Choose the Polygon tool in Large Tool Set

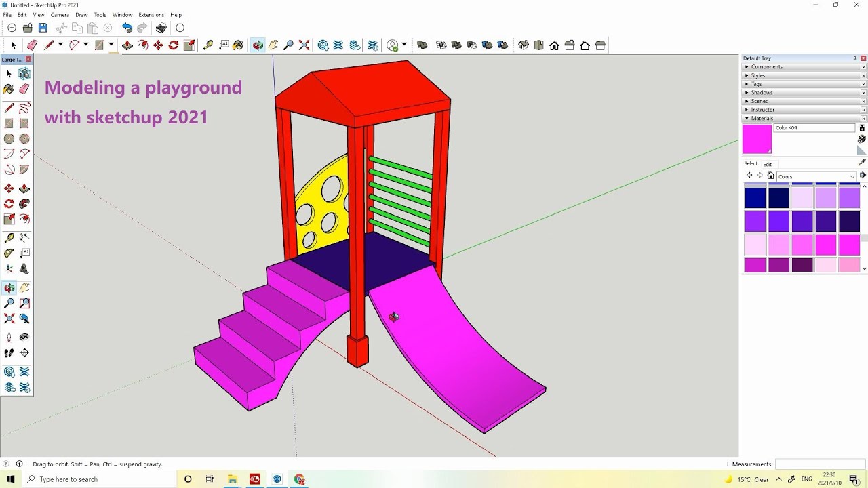click(24, 138)
